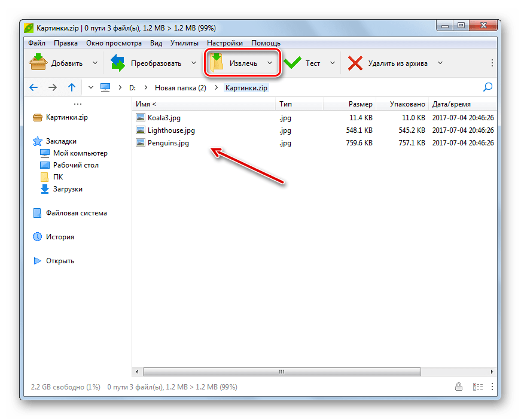This screenshot has height=420, width=521.
Task: Sort by the Упаковано column header
Action: (x=403, y=104)
